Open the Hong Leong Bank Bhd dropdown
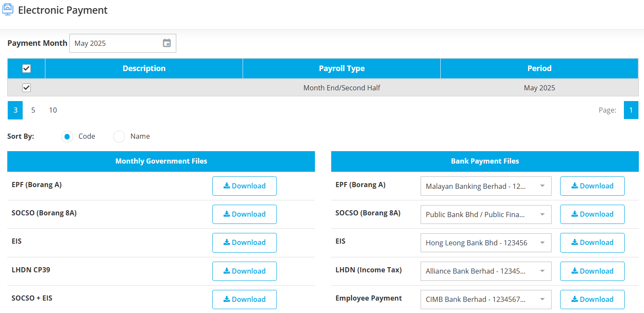The width and height of the screenshot is (644, 313). click(x=486, y=243)
